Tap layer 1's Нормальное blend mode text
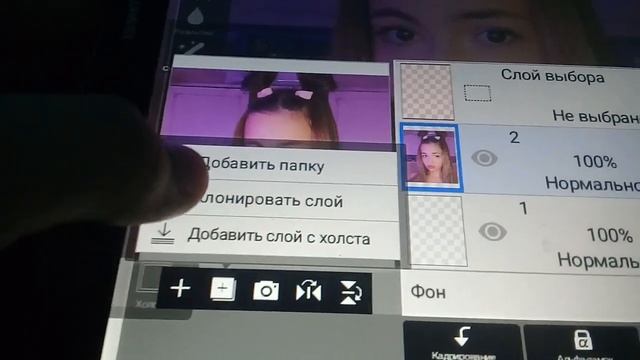640x360 pixels. (x=599, y=260)
